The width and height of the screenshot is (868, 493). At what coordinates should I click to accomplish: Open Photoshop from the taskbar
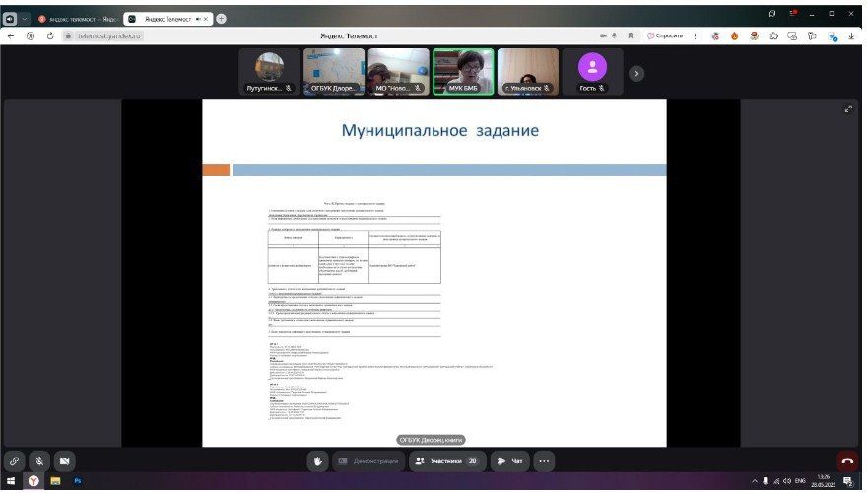[78, 481]
